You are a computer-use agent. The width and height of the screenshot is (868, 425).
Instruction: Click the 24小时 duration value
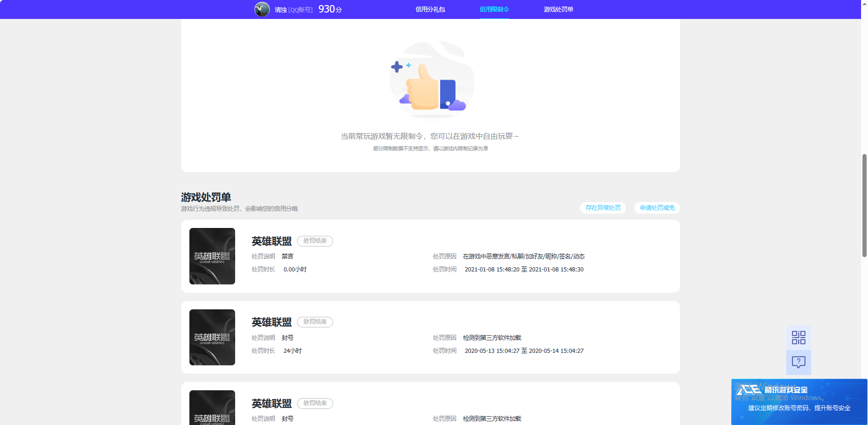292,351
